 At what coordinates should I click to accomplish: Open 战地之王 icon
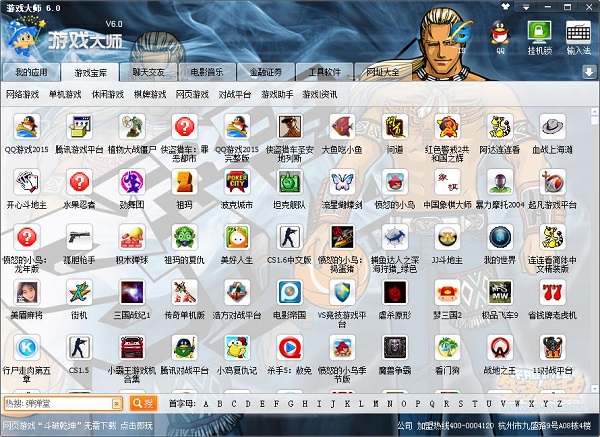[500, 347]
